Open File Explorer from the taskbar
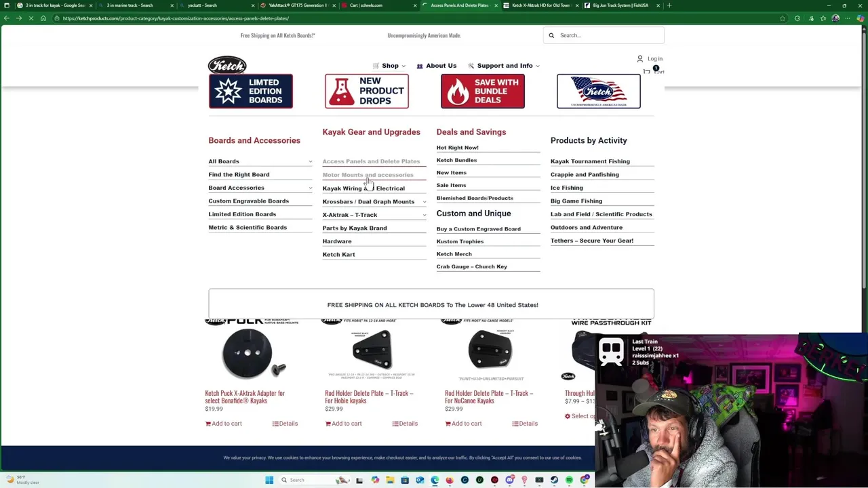Viewport: 868px width, 488px height. pyautogui.click(x=390, y=480)
